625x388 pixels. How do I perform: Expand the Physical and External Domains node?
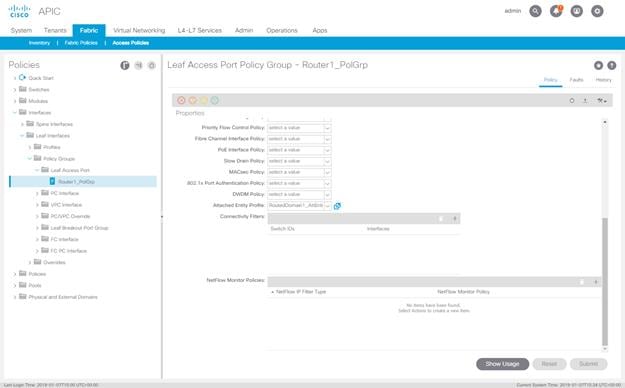(15, 297)
